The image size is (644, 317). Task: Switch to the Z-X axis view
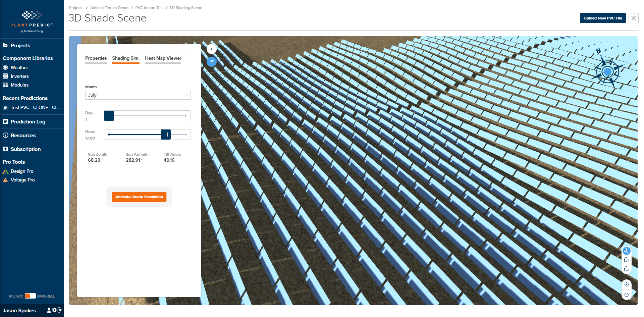626,269
